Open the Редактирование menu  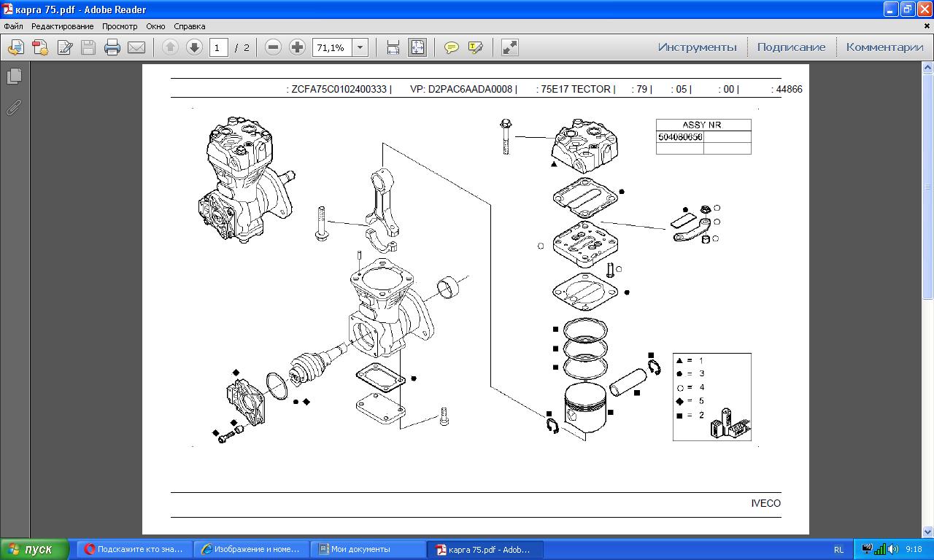[62, 26]
